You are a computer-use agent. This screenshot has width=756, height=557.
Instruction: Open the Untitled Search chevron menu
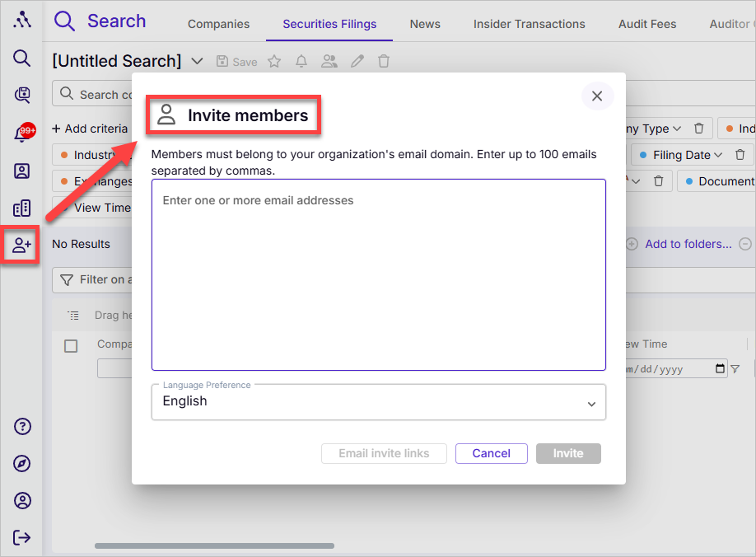point(197,61)
